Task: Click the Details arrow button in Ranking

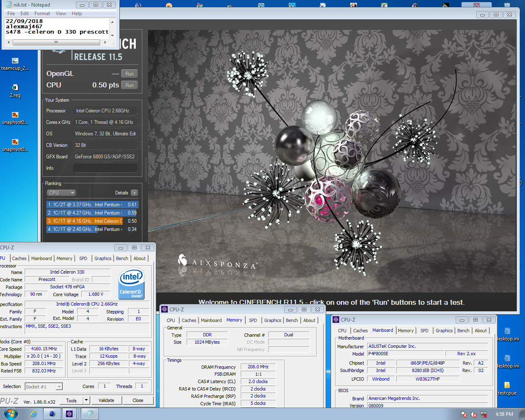Action: 135,193
